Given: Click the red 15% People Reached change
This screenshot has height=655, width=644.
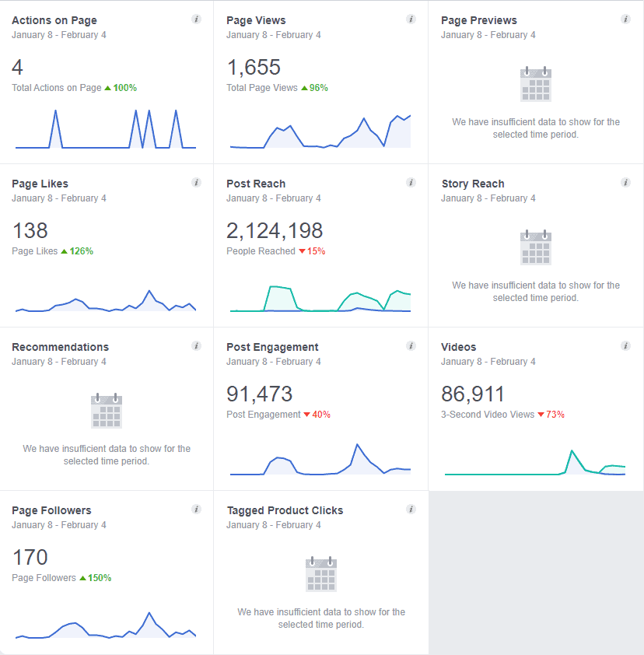Looking at the screenshot, I should (312, 251).
